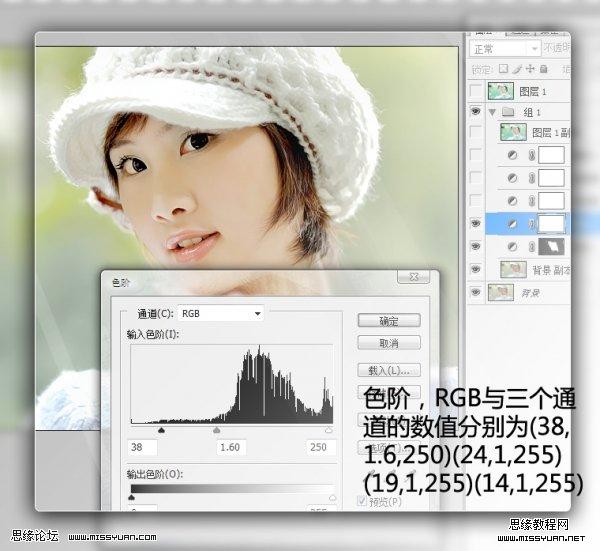The width and height of the screenshot is (600, 551).
Task: Click the gray-masked adjustment layer's link chain icon
Action: 533,247
